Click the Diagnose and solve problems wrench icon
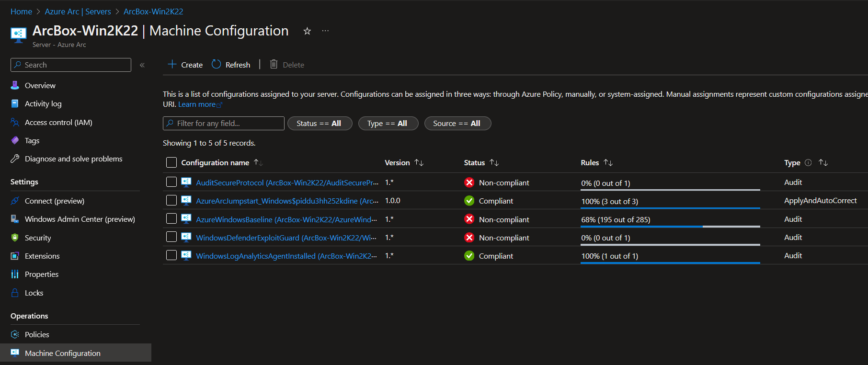The width and height of the screenshot is (868, 365). click(x=15, y=159)
